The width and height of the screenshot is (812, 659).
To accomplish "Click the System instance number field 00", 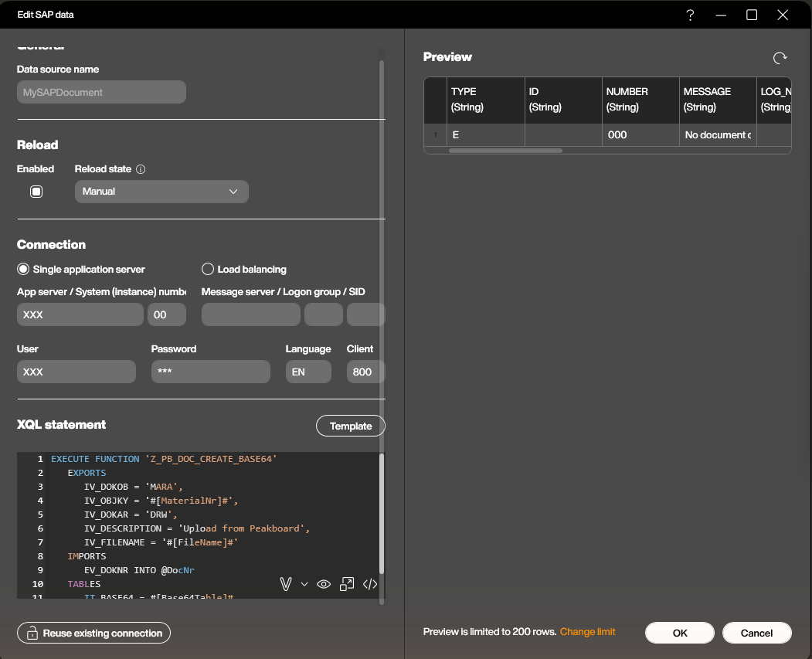I will (167, 314).
